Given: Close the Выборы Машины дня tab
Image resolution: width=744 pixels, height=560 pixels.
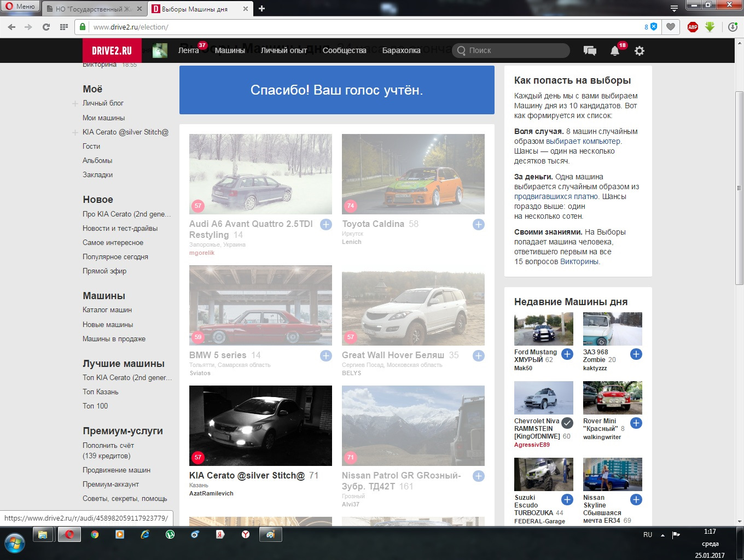Looking at the screenshot, I should point(245,9).
